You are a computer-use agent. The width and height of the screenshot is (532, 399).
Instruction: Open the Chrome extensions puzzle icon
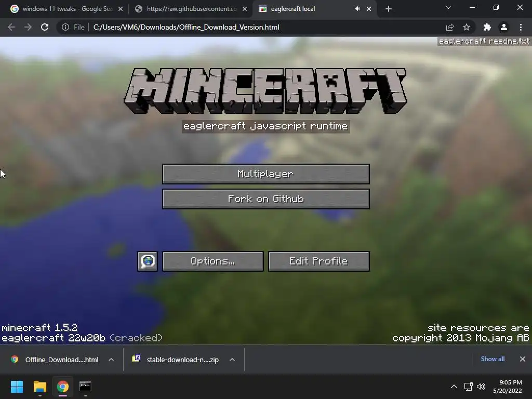pyautogui.click(x=487, y=27)
